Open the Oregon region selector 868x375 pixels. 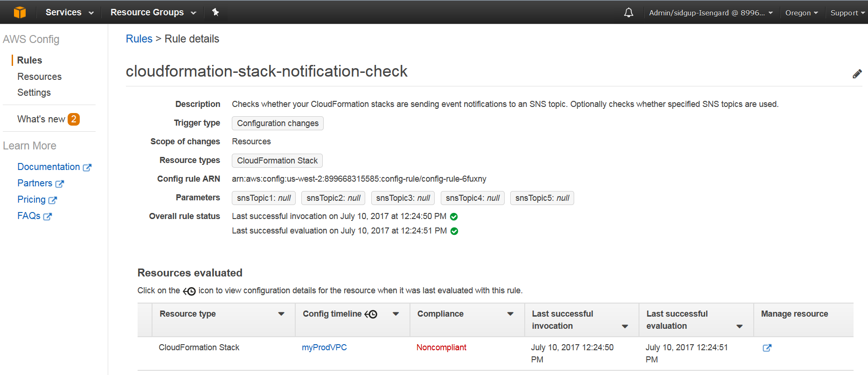click(801, 13)
